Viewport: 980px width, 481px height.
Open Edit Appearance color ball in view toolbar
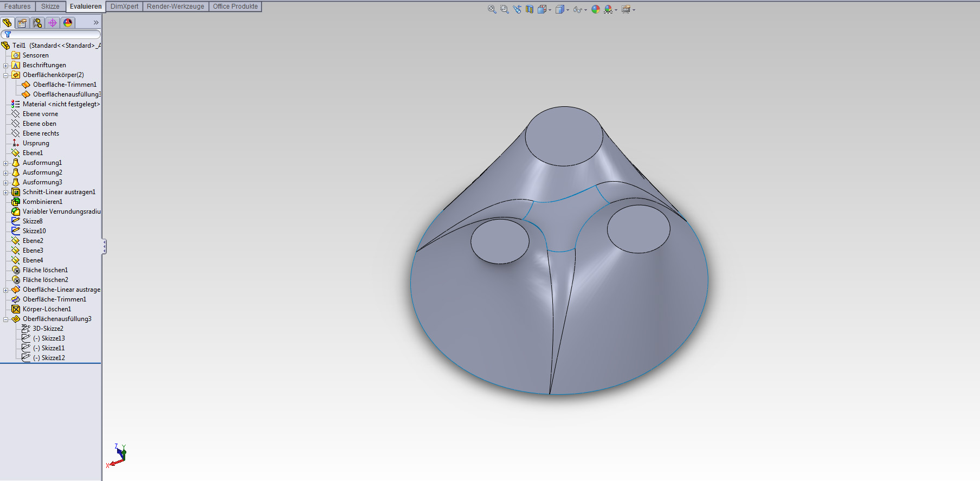596,9
